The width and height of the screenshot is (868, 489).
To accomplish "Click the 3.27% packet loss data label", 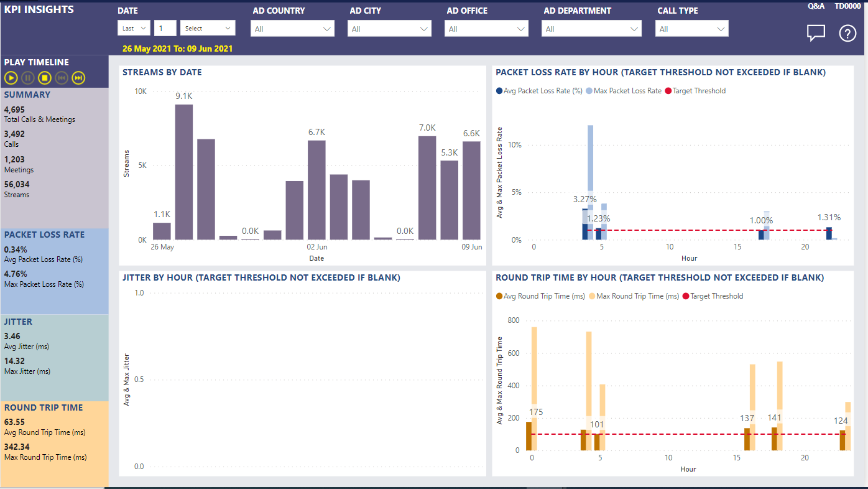I will [x=584, y=200].
